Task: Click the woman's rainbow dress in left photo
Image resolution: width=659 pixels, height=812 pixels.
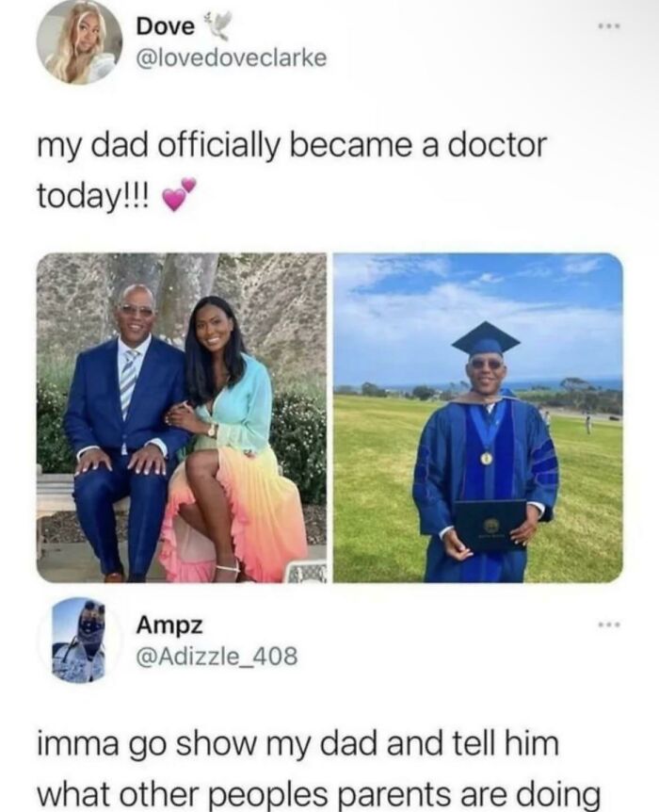Action: (x=235, y=497)
